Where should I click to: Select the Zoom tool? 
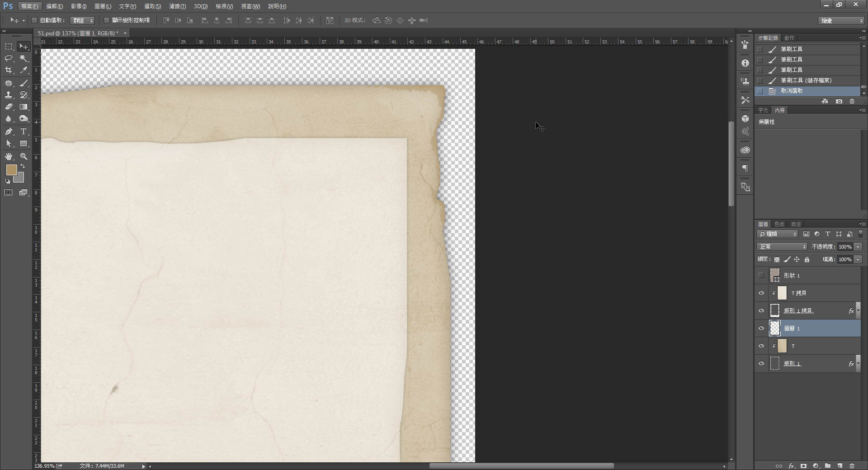24,156
